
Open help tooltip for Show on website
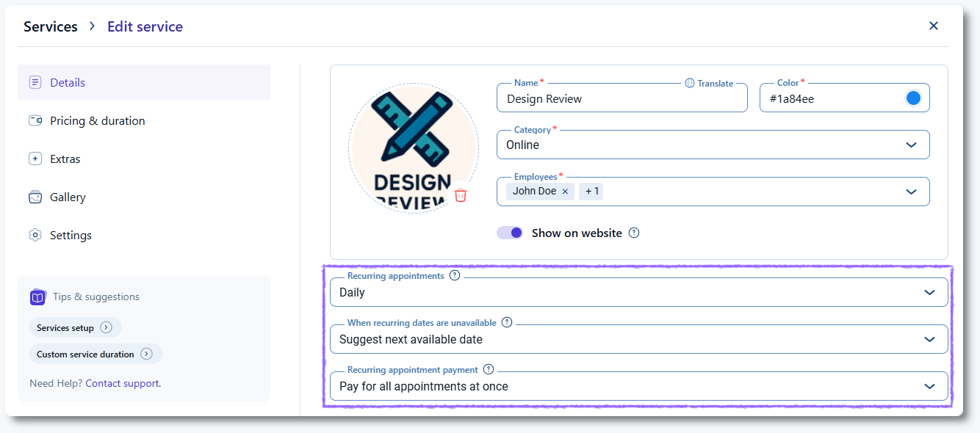[x=634, y=233]
